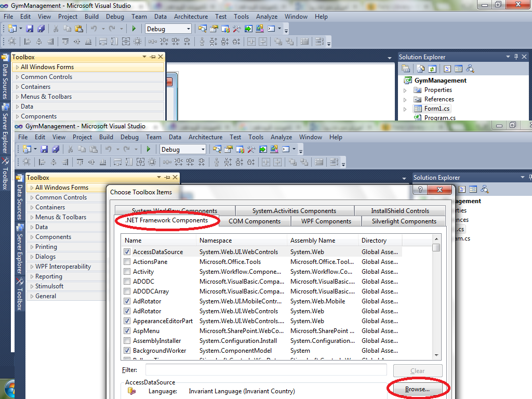Click New Project icon in upper window toolbar
The width and height of the screenshot is (532, 399).
[12, 29]
